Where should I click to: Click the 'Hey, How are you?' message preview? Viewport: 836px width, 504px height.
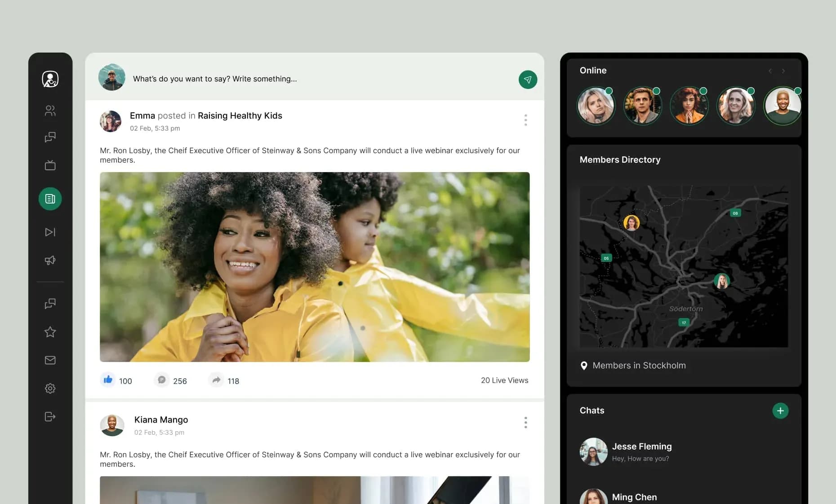(640, 459)
